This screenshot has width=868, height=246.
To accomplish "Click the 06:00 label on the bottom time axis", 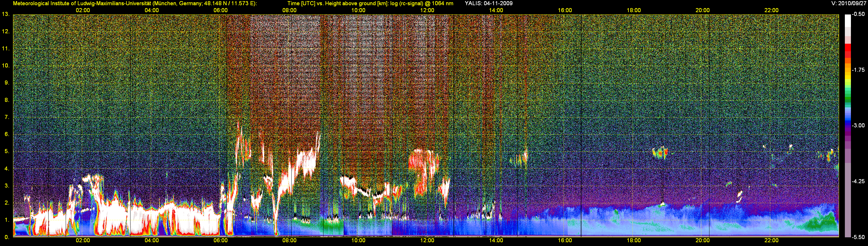I will 221,241.
